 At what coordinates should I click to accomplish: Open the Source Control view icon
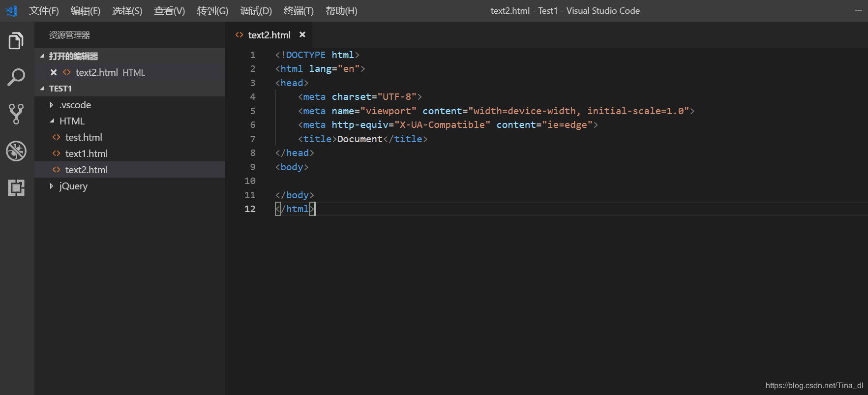pyautogui.click(x=16, y=114)
